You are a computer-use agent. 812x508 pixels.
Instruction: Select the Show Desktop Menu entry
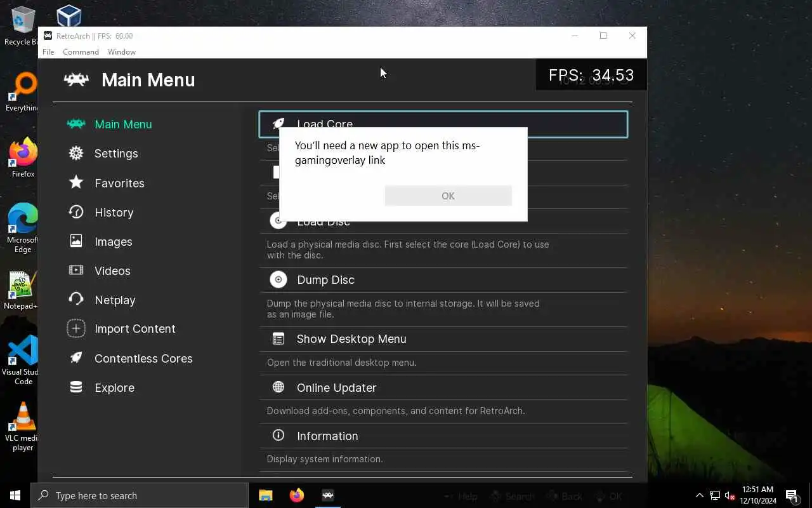coord(443,338)
